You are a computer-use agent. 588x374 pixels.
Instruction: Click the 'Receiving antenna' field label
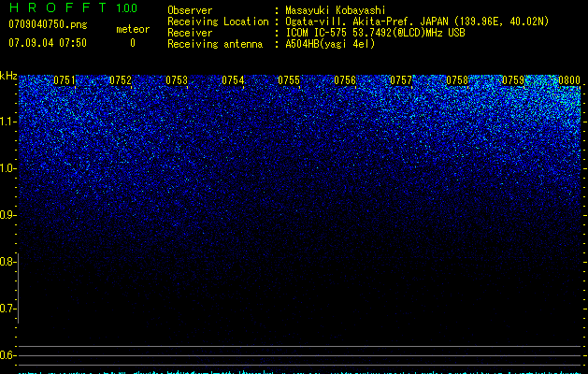215,44
